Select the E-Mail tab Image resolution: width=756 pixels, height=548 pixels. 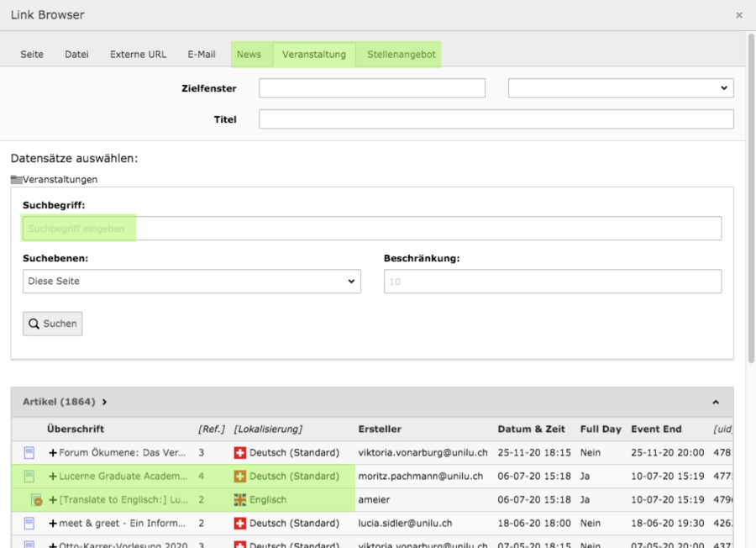click(202, 55)
